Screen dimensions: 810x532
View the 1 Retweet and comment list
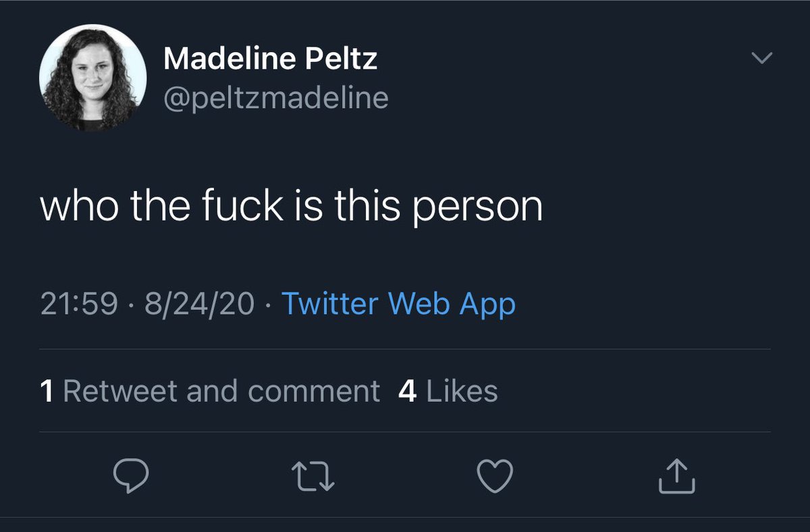pyautogui.click(x=210, y=392)
